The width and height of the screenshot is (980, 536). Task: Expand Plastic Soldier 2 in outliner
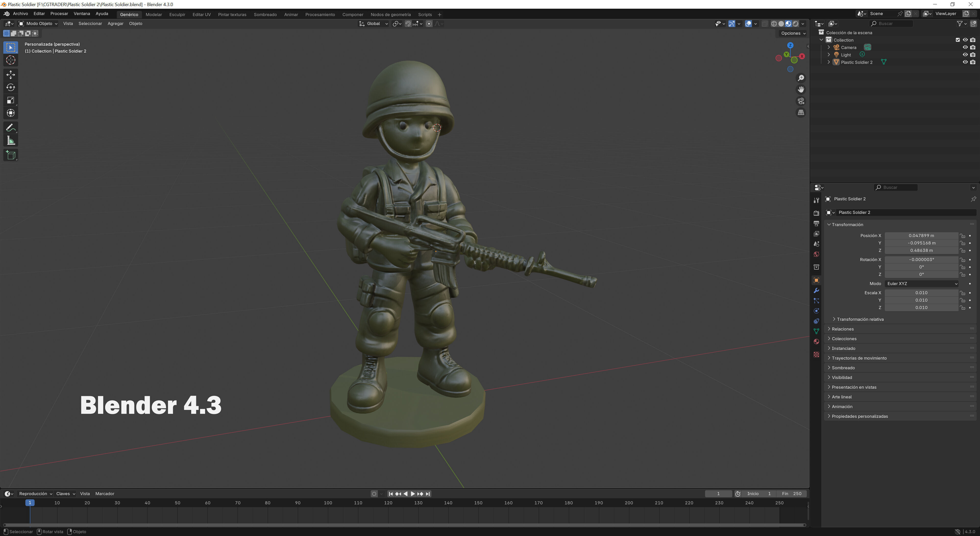pyautogui.click(x=829, y=62)
